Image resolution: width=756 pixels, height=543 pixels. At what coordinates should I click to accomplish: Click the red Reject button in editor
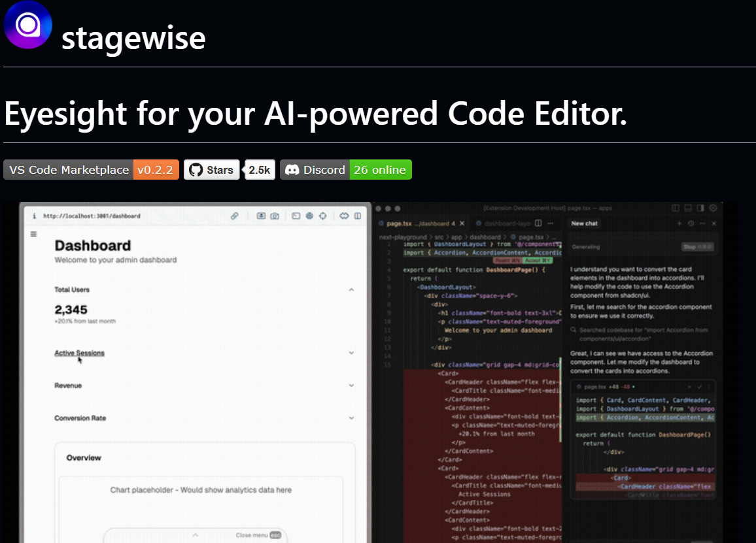click(507, 260)
